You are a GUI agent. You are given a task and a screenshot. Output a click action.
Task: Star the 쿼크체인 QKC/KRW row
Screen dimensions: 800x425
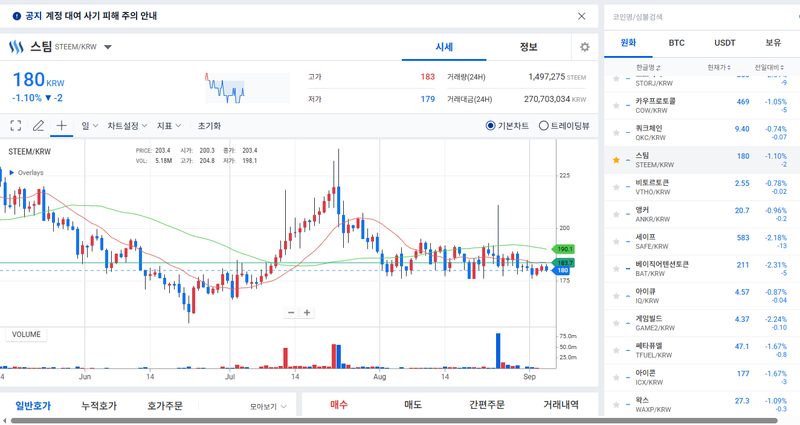616,133
